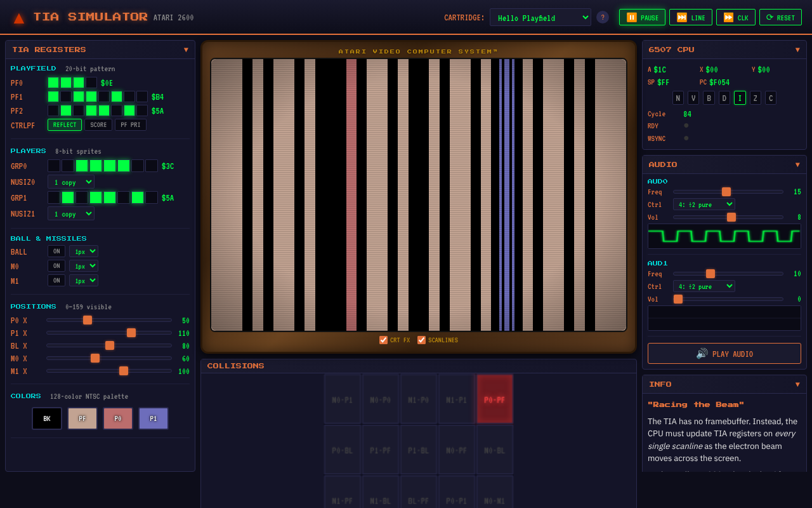Toggle REFLECT in CTRLPF
This screenshot has width=812, height=508.
[x=64, y=124]
